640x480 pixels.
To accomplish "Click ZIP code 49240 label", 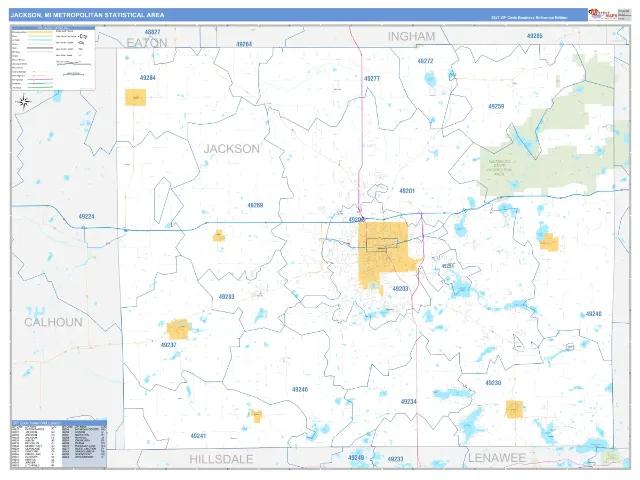I will click(594, 314).
